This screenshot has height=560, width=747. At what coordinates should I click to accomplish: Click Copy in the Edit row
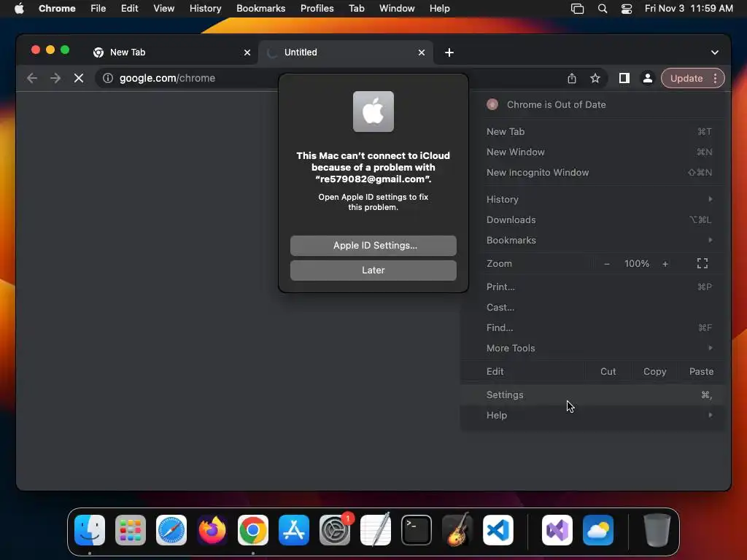[654, 371]
